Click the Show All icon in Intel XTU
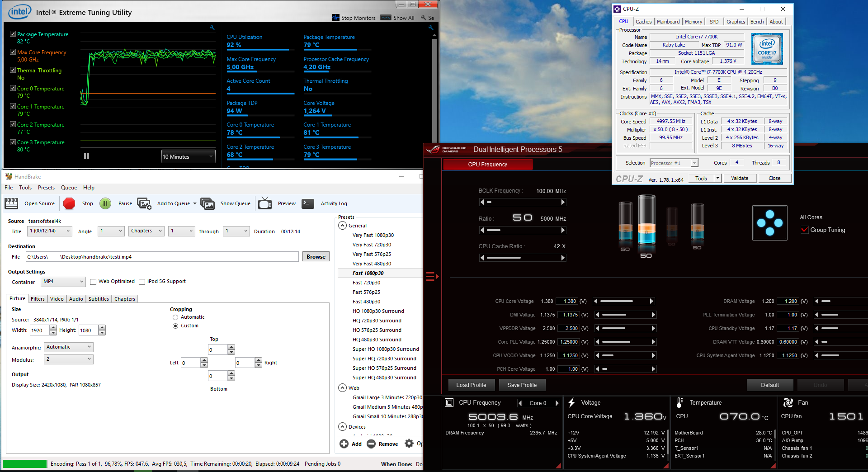This screenshot has height=472, width=868. 386,18
